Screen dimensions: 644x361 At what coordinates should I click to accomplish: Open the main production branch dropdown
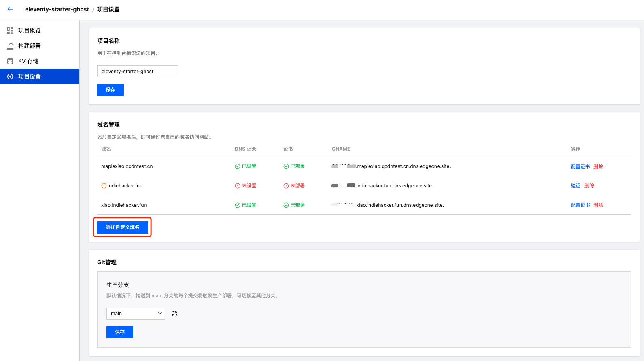136,314
